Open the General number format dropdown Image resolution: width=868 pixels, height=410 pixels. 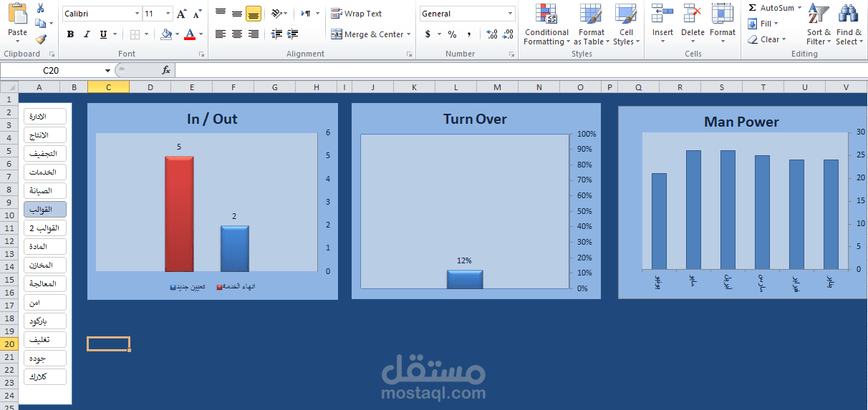click(511, 14)
